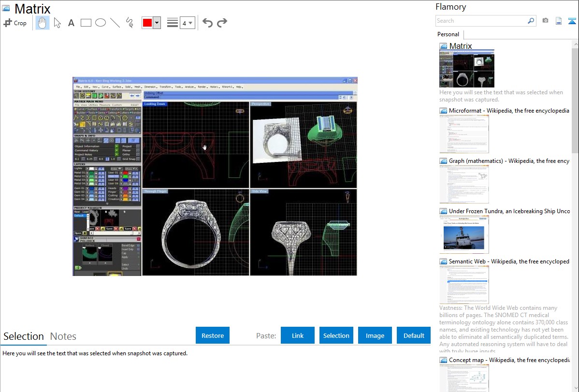Click the document page icon
The height and width of the screenshot is (392, 579).
tap(559, 21)
